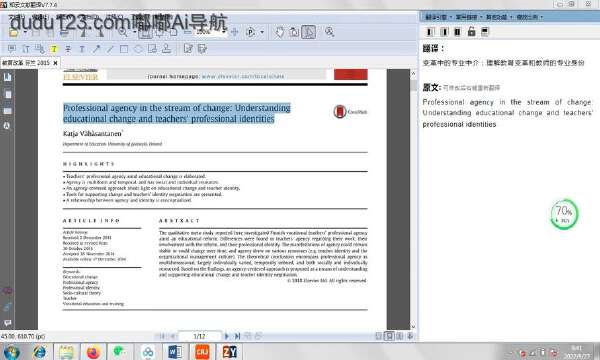Select the Hand pan tool
This screenshot has width=600, height=360.
(280, 32)
